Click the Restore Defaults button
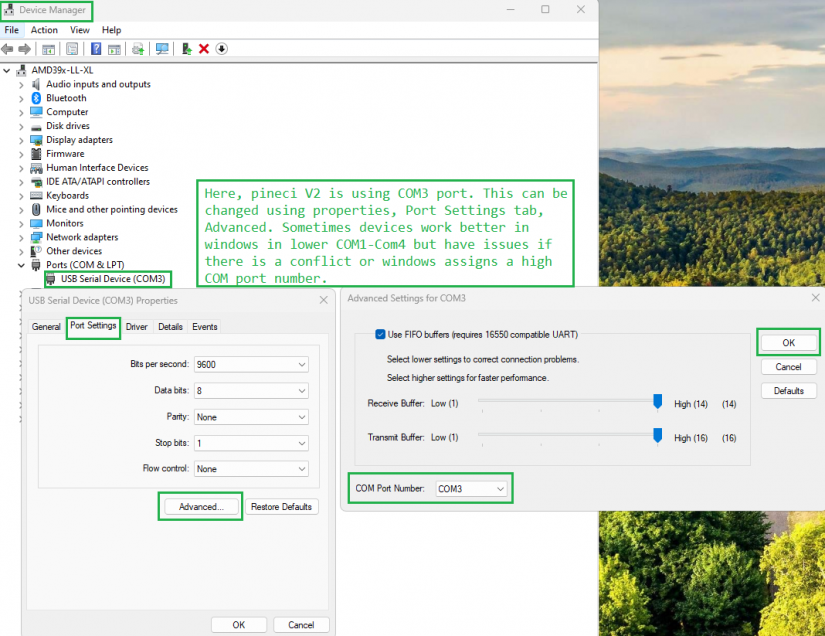825x636 pixels. 281,507
